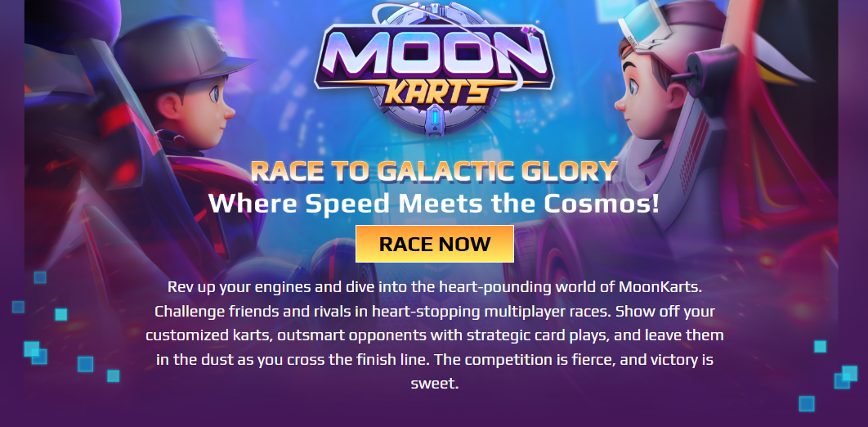Click the left racer's gray cap
The image size is (868, 427).
(x=183, y=52)
